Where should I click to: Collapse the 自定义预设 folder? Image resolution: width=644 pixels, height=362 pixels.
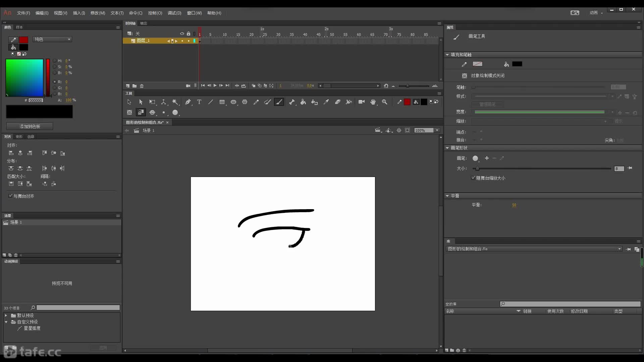click(x=6, y=322)
